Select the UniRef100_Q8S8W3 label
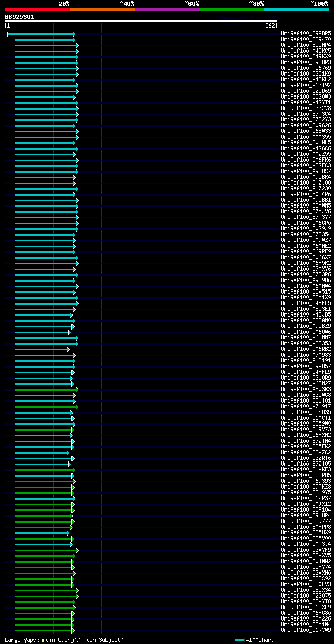Image resolution: width=334 pixels, height=644 pixels. point(306,96)
